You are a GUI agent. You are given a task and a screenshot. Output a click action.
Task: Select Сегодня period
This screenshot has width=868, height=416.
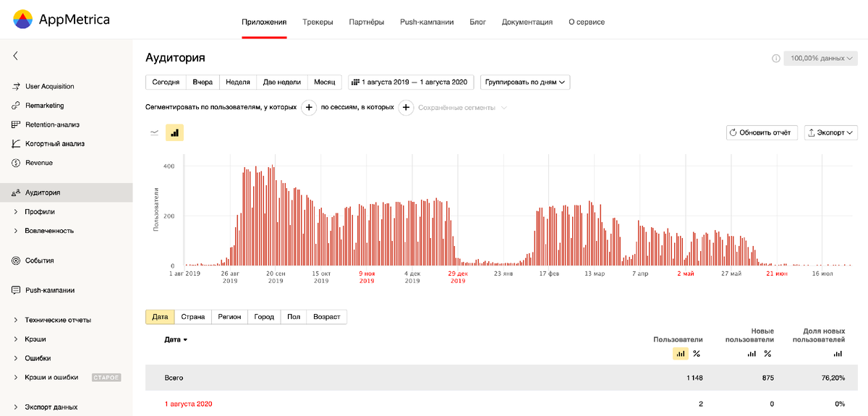point(166,82)
